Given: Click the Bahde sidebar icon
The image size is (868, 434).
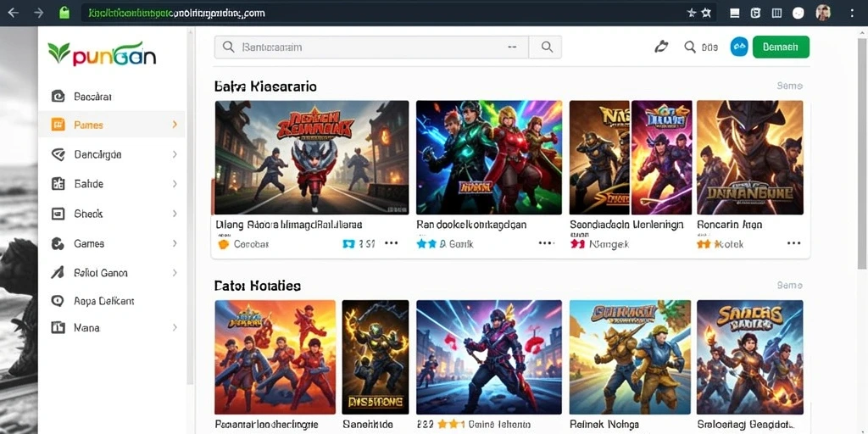Looking at the screenshot, I should tap(58, 184).
